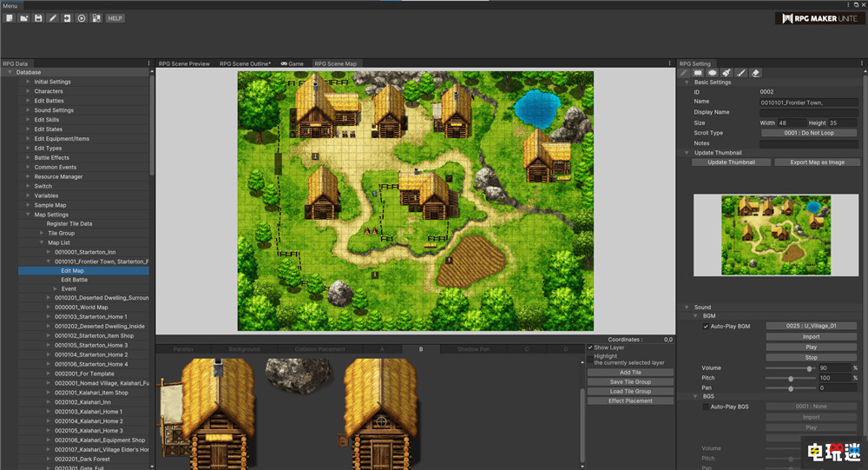Enable the Auto-Play BGS checkbox
868x470 pixels.
coord(706,407)
